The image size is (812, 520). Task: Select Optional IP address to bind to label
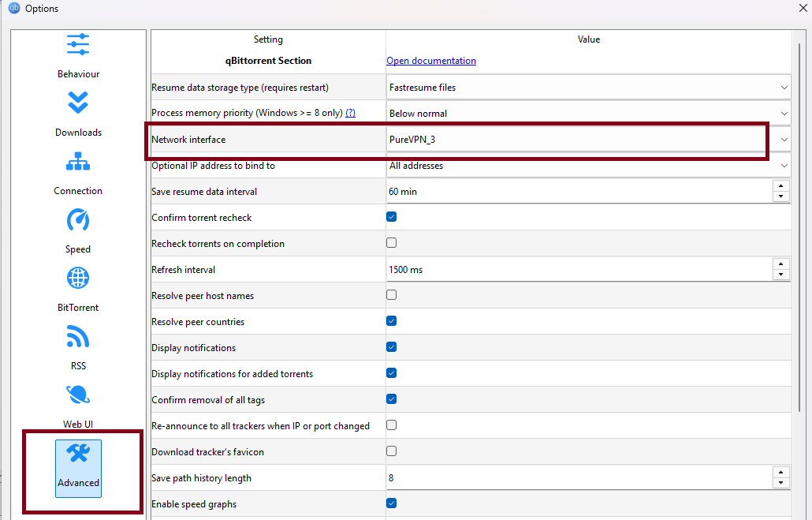213,166
